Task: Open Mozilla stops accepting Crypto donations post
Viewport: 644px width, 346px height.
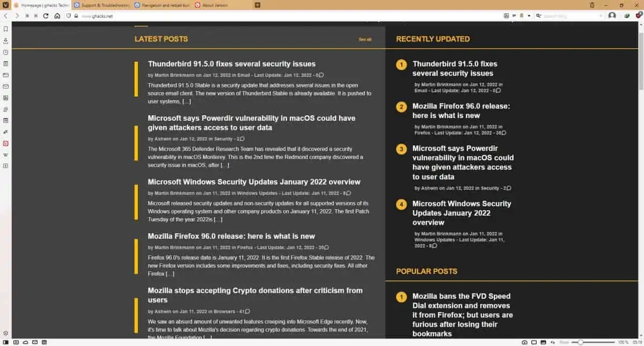Action: [255, 295]
